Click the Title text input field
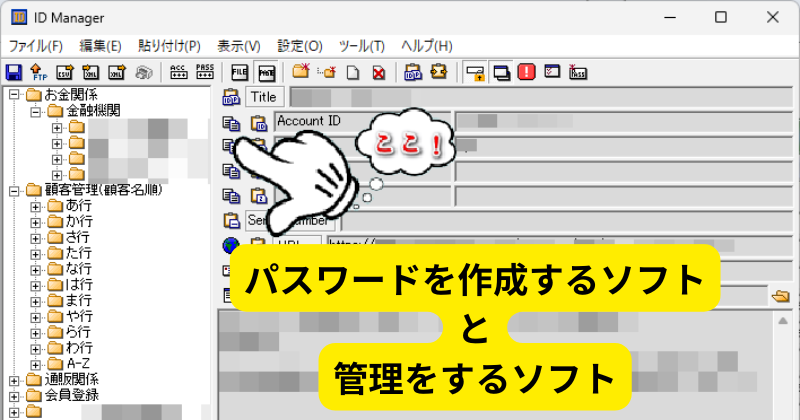Screen dimensions: 800x420 541,97
